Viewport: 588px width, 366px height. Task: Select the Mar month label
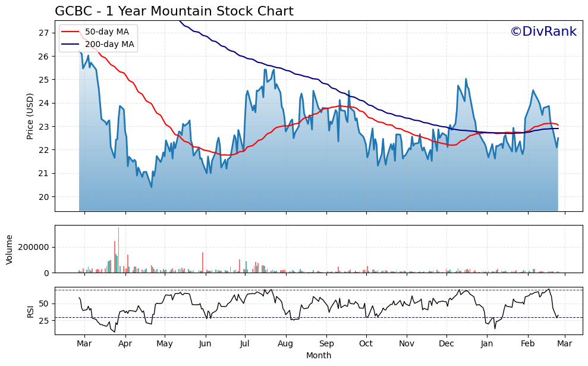[x=84, y=343]
